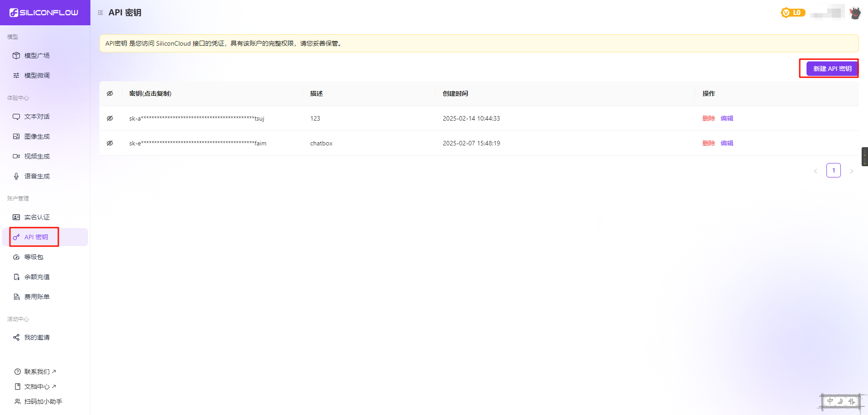Open 余额充值 in the sidebar
The height and width of the screenshot is (415, 868).
coord(37,277)
